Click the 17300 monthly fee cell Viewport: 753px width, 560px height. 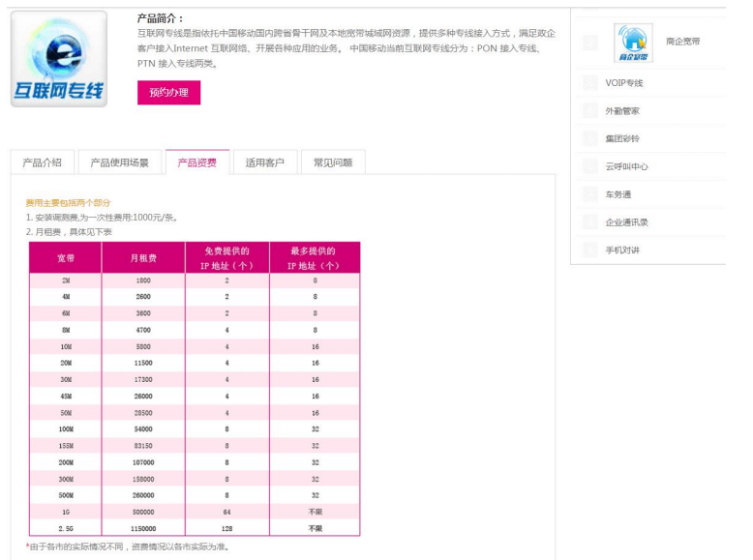pos(143,379)
